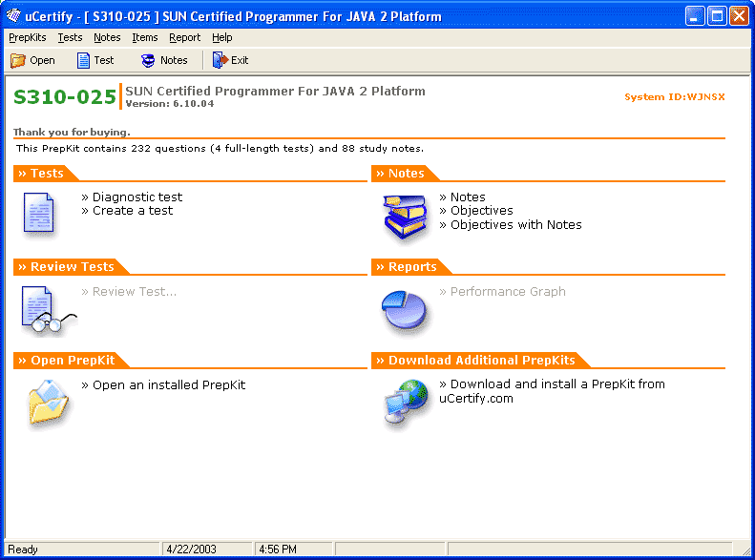
Task: Click the Notes toolbar icon
Action: 148,61
